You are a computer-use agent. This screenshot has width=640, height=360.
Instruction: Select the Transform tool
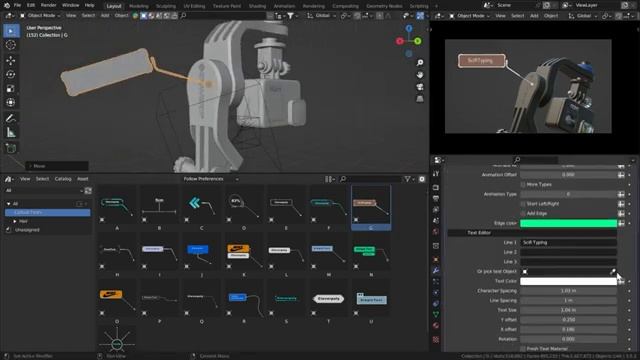[x=11, y=102]
